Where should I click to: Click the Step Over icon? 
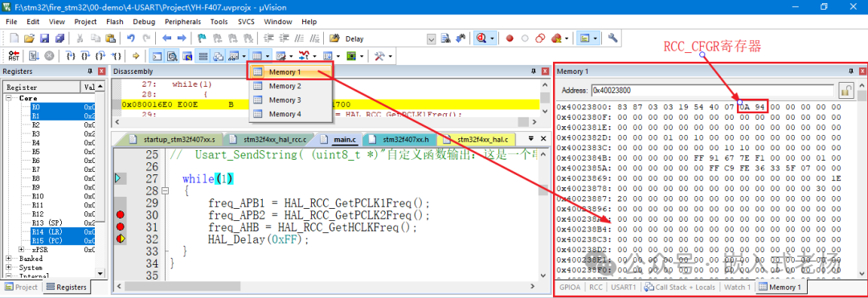[85, 56]
